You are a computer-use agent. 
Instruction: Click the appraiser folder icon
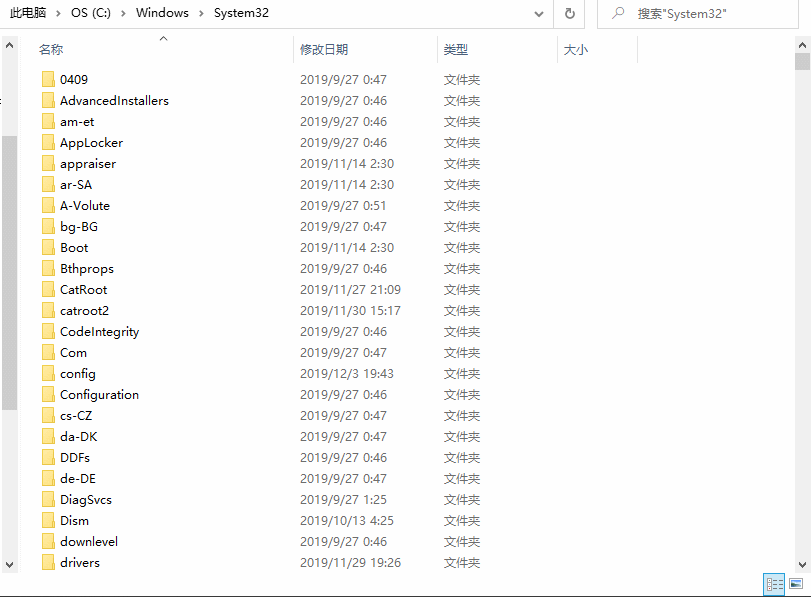48,163
